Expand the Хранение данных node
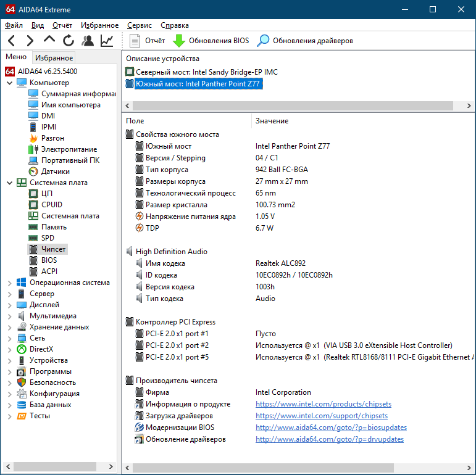This screenshot has width=476, height=475. pyautogui.click(x=10, y=328)
